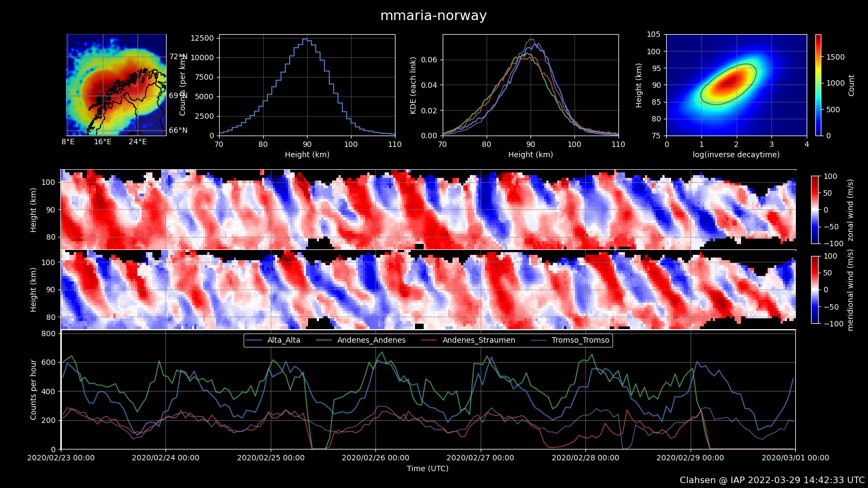This screenshot has height=488, width=868.
Task: Click the 'log(inverse decaytime)' axis label
Action: (x=736, y=155)
